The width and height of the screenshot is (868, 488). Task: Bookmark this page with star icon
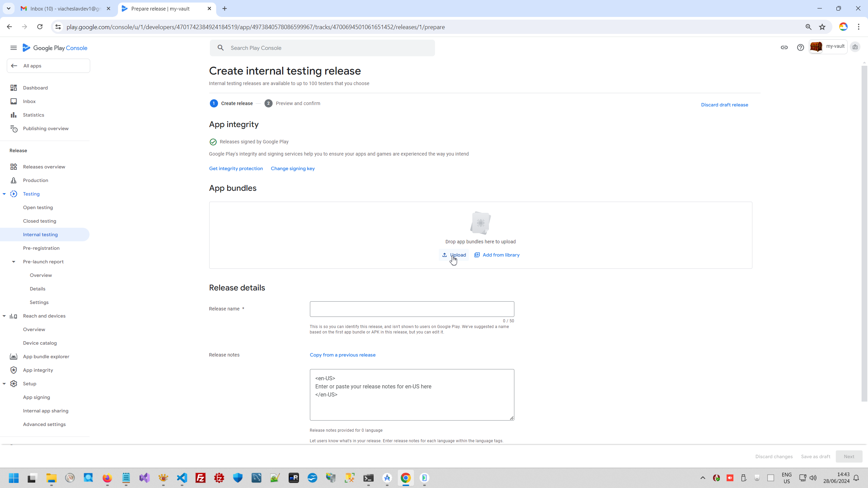pyautogui.click(x=822, y=27)
